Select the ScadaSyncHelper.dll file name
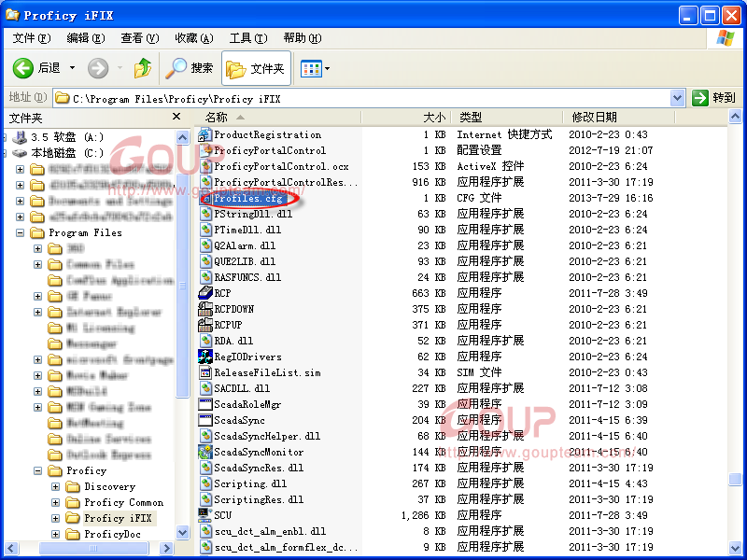The image size is (747, 560). point(267,436)
